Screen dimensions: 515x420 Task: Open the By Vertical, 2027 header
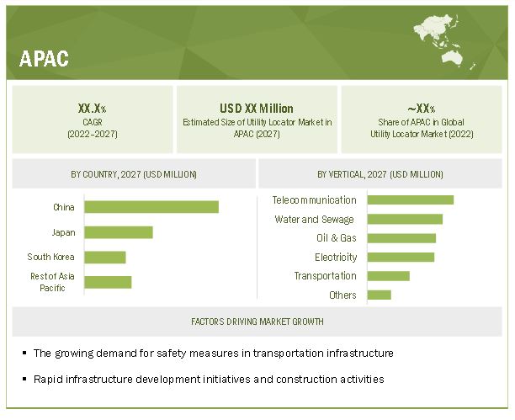[x=380, y=174]
